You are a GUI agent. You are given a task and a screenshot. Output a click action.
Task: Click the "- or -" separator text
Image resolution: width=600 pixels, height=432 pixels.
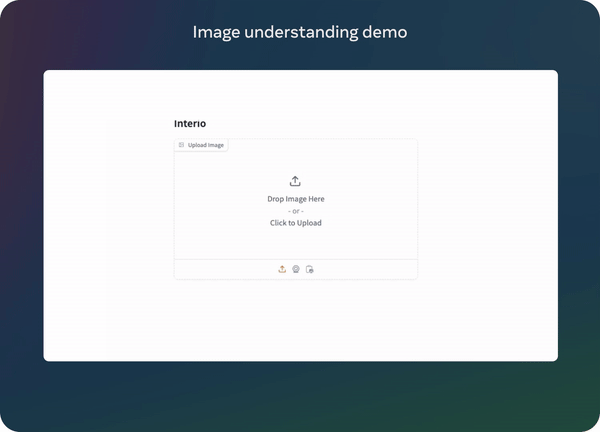click(x=295, y=211)
